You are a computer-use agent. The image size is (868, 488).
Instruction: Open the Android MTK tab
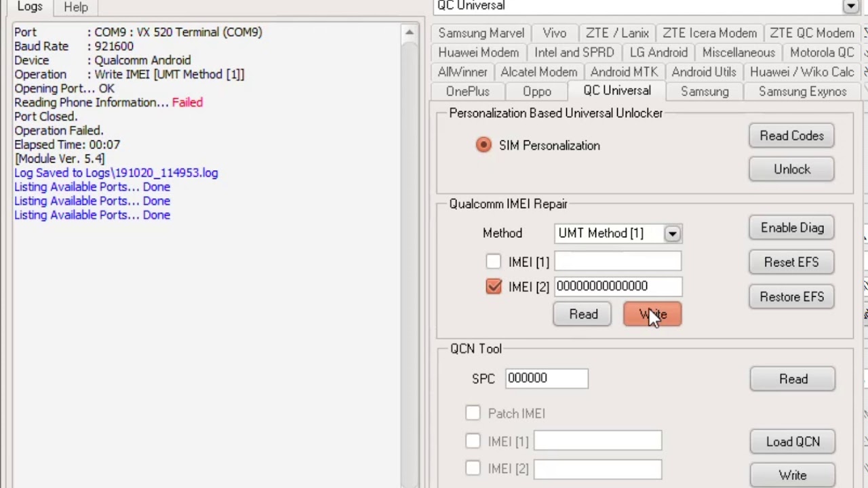coord(624,72)
